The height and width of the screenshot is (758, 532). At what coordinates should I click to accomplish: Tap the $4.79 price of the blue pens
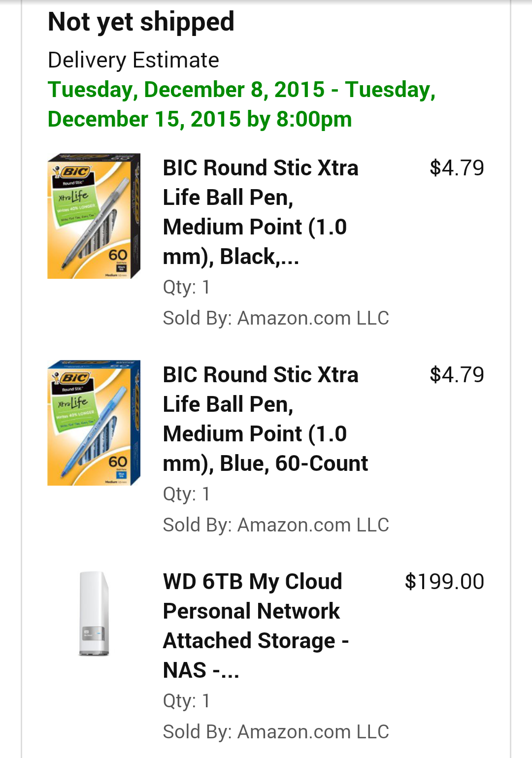pyautogui.click(x=457, y=375)
